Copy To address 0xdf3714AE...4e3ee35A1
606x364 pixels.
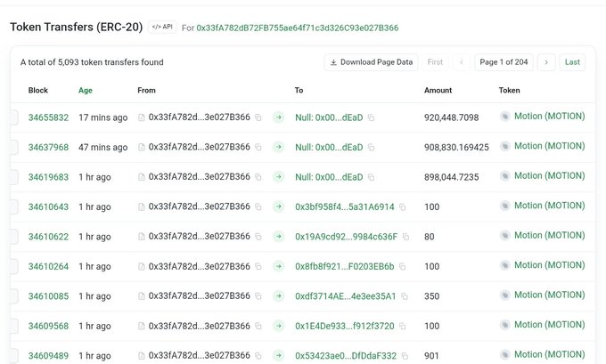pos(405,296)
